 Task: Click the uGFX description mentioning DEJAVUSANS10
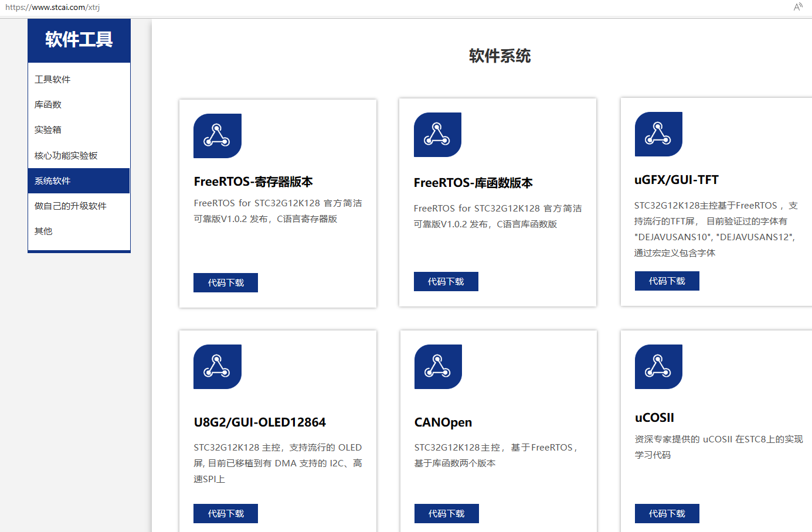click(716, 229)
